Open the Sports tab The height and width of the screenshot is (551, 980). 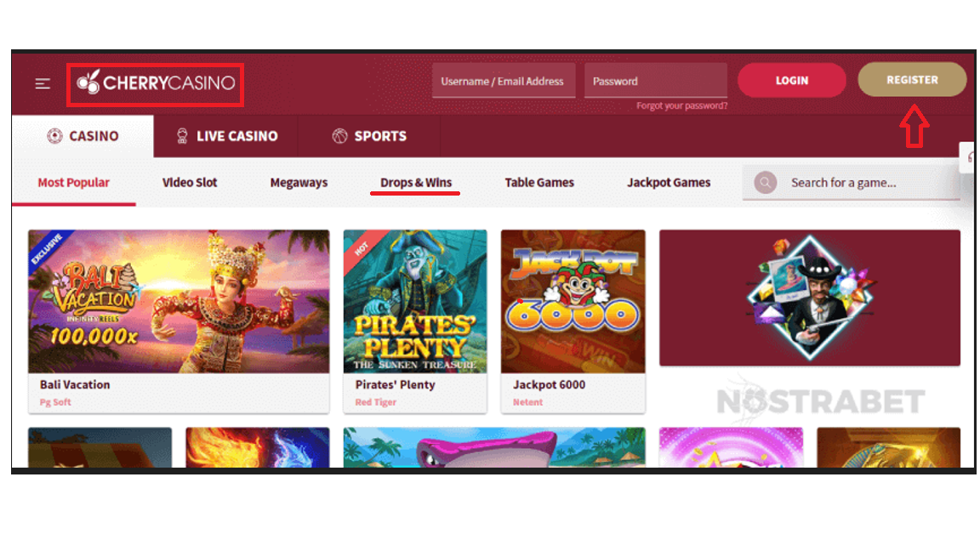[x=369, y=136]
